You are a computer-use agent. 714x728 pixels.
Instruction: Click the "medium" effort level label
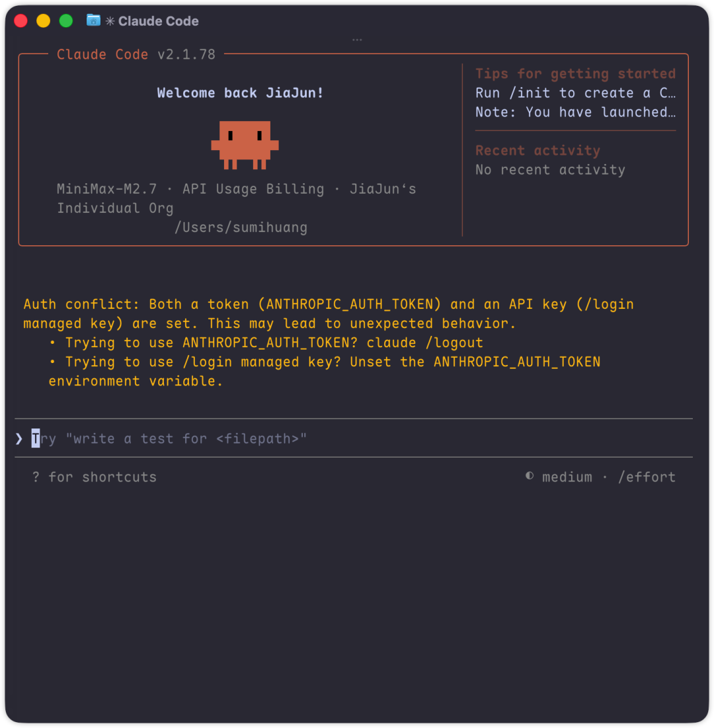567,477
